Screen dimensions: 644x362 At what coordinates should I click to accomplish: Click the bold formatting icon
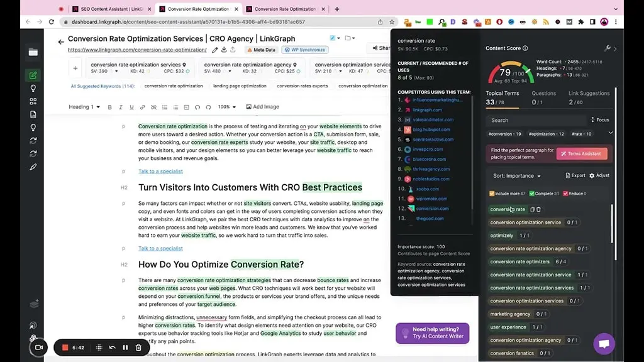click(109, 107)
